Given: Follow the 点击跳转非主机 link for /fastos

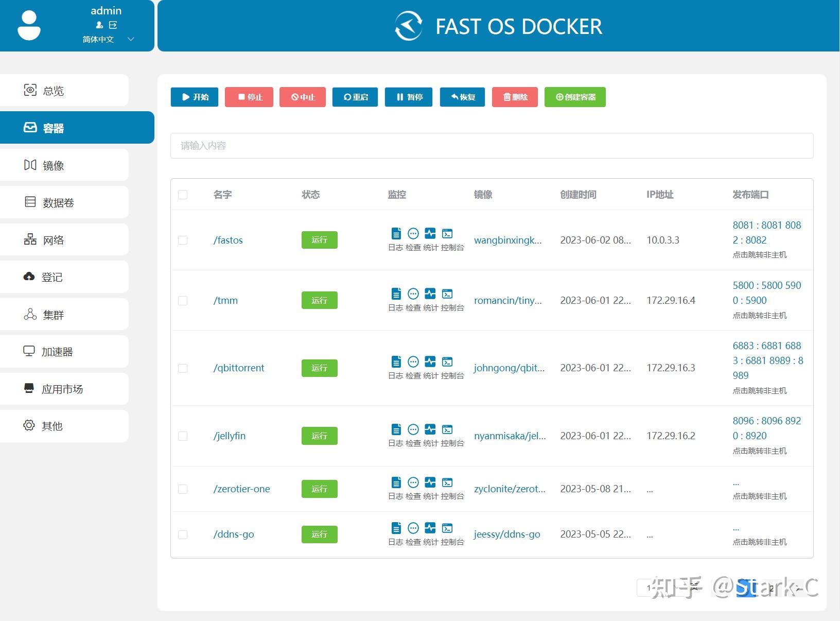Looking at the screenshot, I should 759,254.
